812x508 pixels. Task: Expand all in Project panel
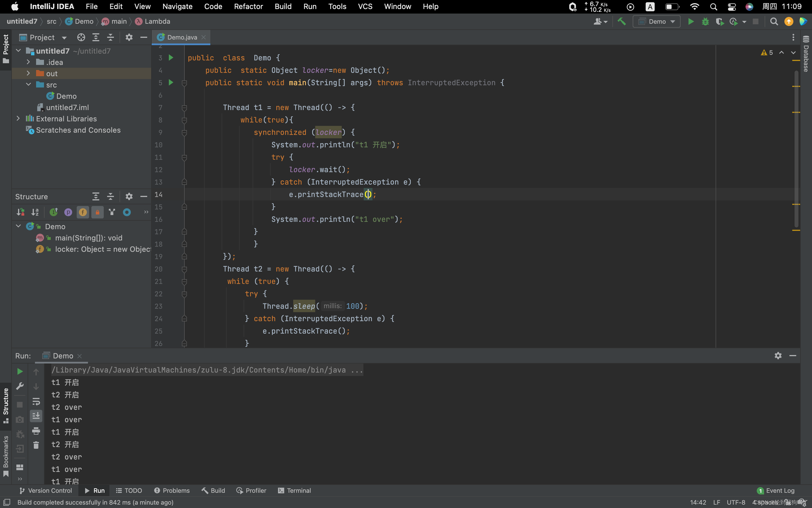click(x=96, y=37)
